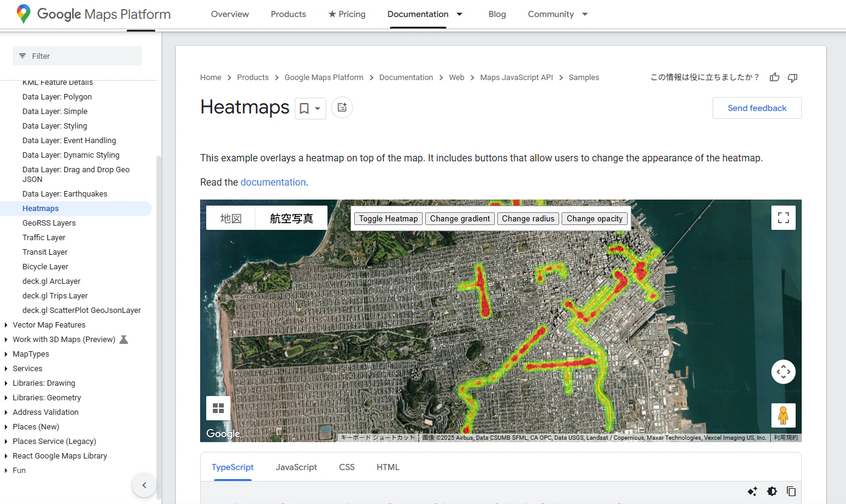Viewport: 846px width, 504px height.
Task: Open Traffic Layer sample
Action: (x=44, y=238)
